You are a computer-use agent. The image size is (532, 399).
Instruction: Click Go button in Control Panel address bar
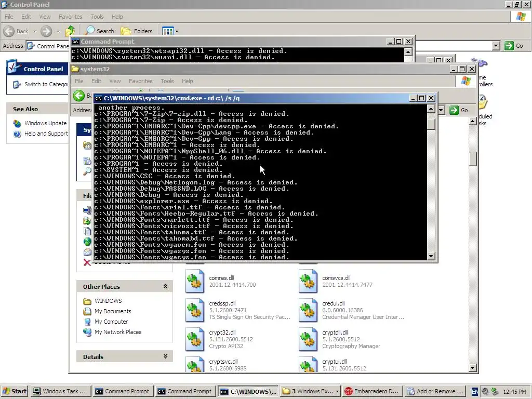click(x=514, y=46)
